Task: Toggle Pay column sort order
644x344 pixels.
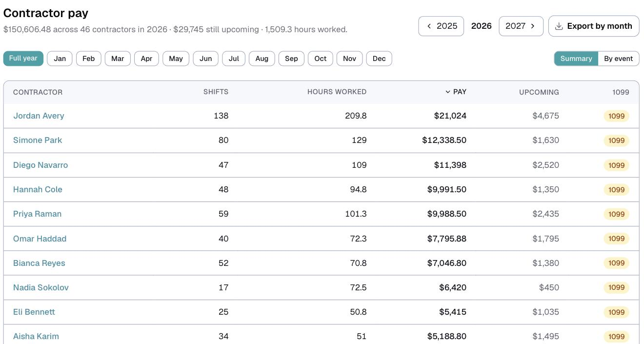Action: pos(456,92)
